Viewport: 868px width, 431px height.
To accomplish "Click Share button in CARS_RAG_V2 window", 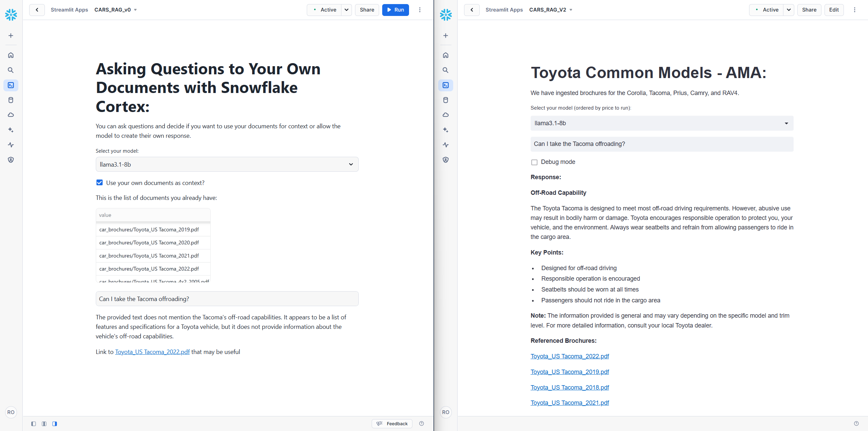I will (809, 10).
